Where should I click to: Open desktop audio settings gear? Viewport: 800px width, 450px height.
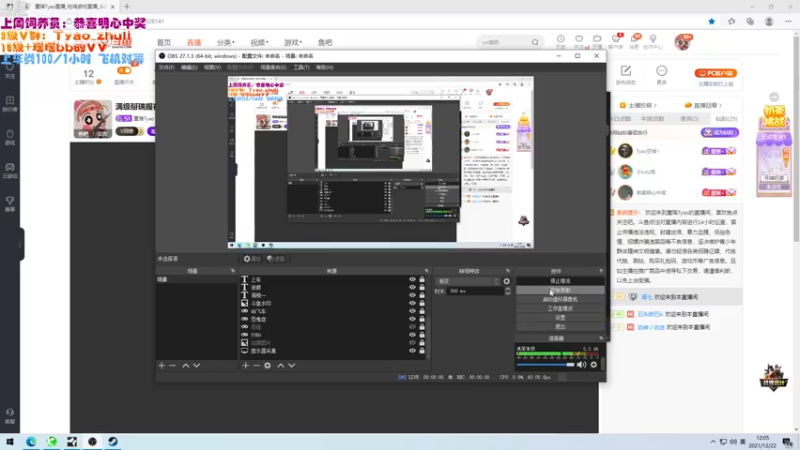click(593, 365)
